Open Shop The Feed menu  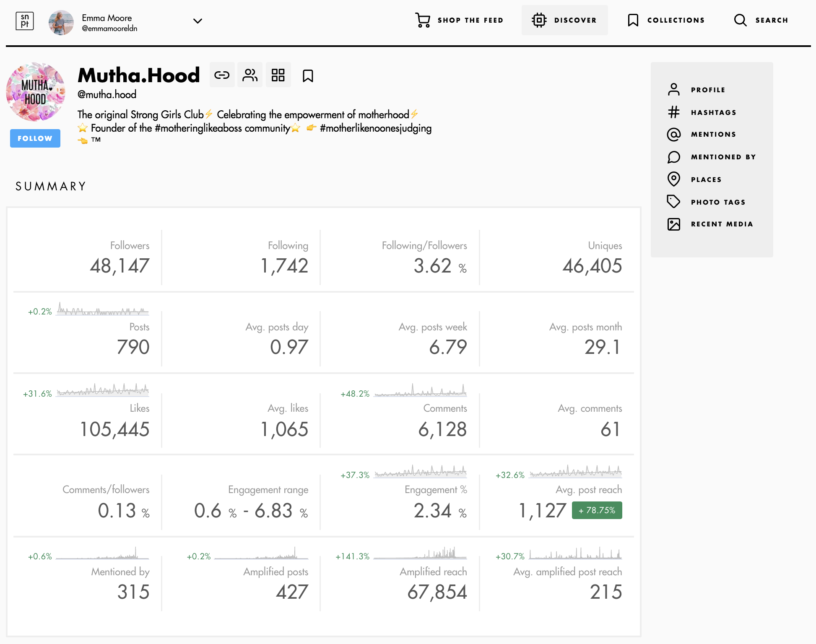pyautogui.click(x=470, y=20)
